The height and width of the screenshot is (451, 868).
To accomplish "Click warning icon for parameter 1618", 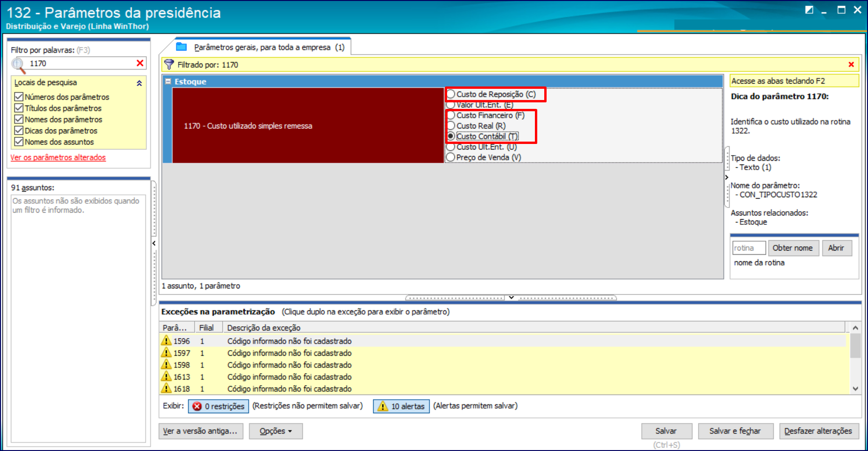I will click(166, 388).
